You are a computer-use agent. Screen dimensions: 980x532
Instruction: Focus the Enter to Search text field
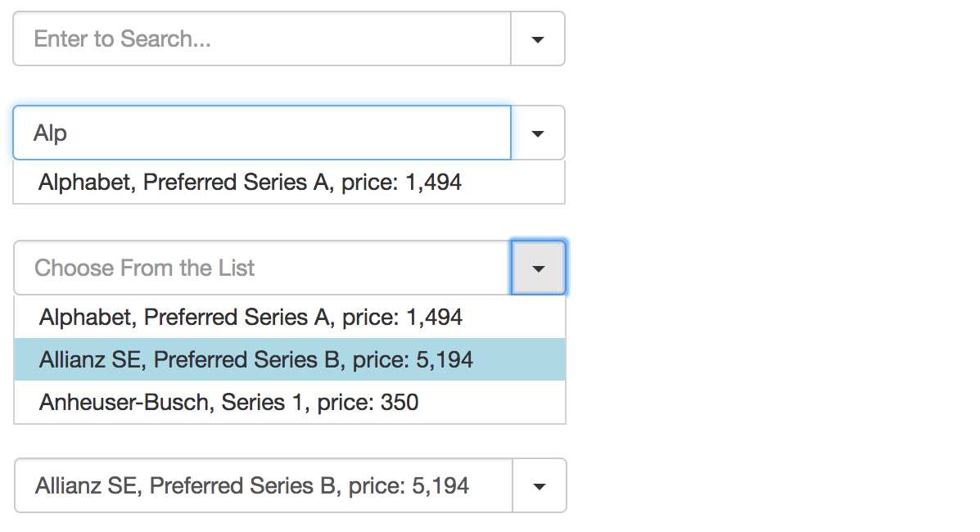click(x=262, y=38)
